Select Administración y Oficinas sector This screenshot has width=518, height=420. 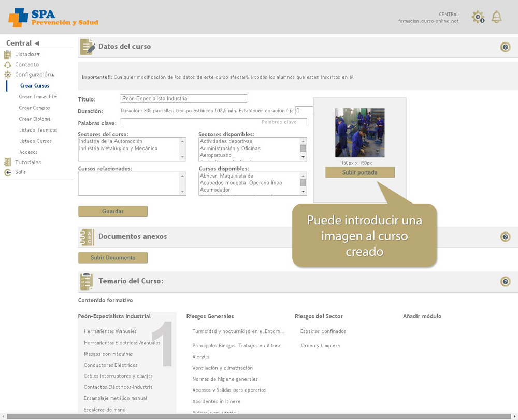click(x=230, y=148)
